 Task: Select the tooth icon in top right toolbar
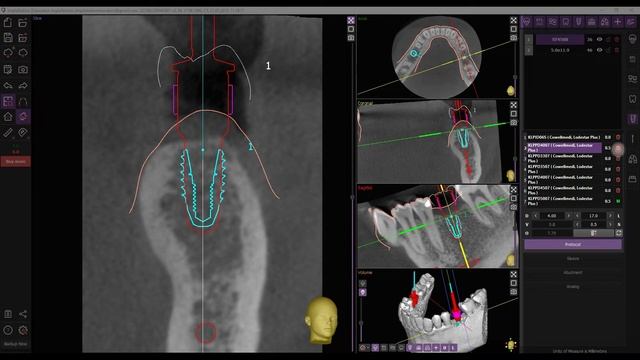coord(565,22)
